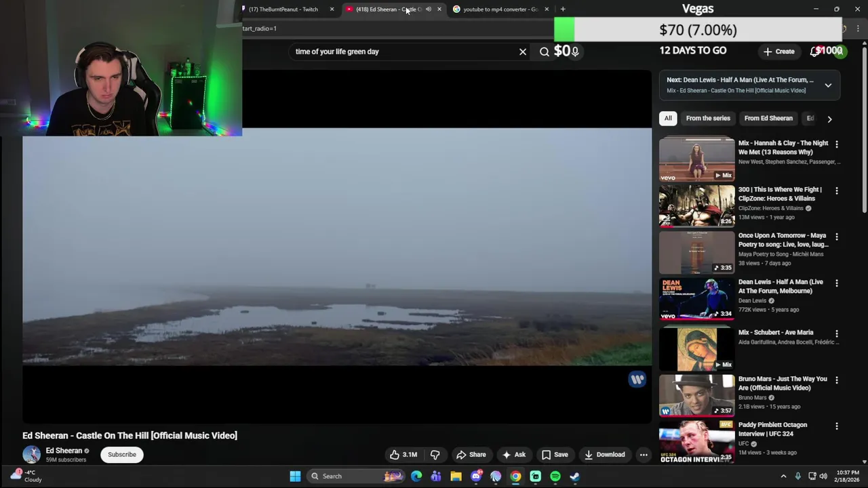Click the microphone icon in system tray

click(797, 476)
